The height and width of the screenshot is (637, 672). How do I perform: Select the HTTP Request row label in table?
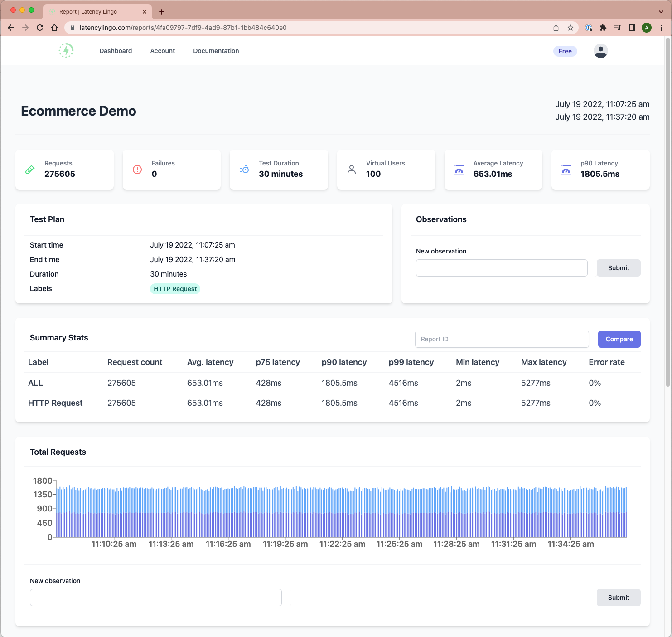tap(55, 403)
